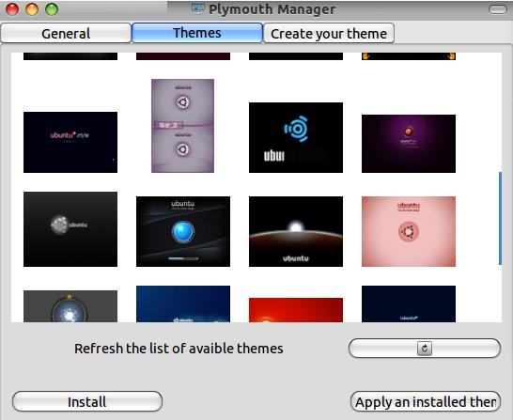513x420 pixels.
Task: Click the refresh themes list button
Action: pos(425,348)
